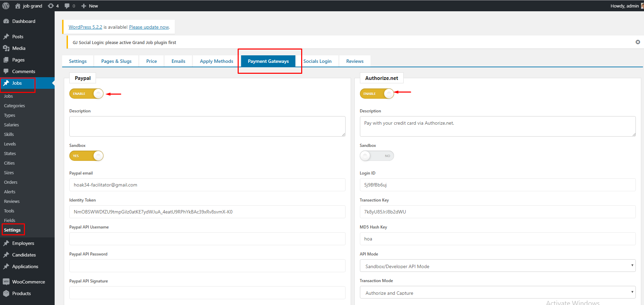Click the admin avatar in top bar
Viewport: 644px width, 305px height.
coord(642,6)
